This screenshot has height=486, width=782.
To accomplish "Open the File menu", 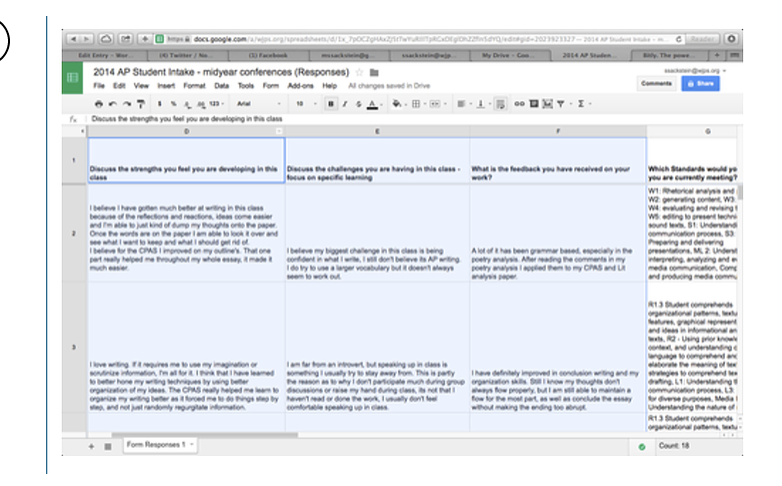I will pyautogui.click(x=99, y=86).
